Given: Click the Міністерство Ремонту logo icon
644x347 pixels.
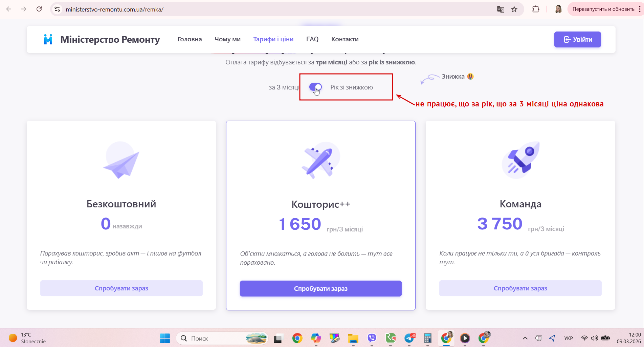Looking at the screenshot, I should 48,39.
